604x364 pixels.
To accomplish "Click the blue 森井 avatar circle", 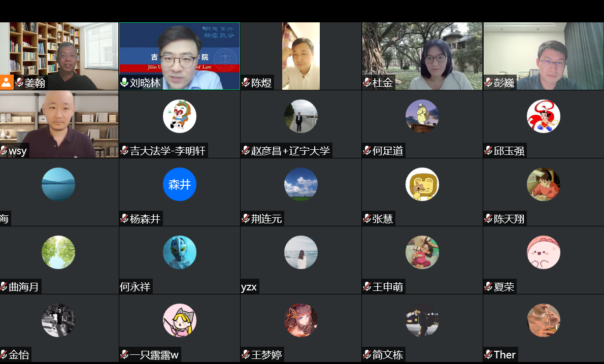I will point(179,184).
